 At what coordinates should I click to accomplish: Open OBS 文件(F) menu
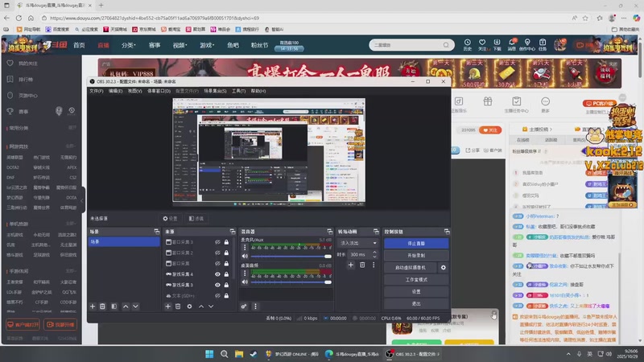click(x=97, y=91)
